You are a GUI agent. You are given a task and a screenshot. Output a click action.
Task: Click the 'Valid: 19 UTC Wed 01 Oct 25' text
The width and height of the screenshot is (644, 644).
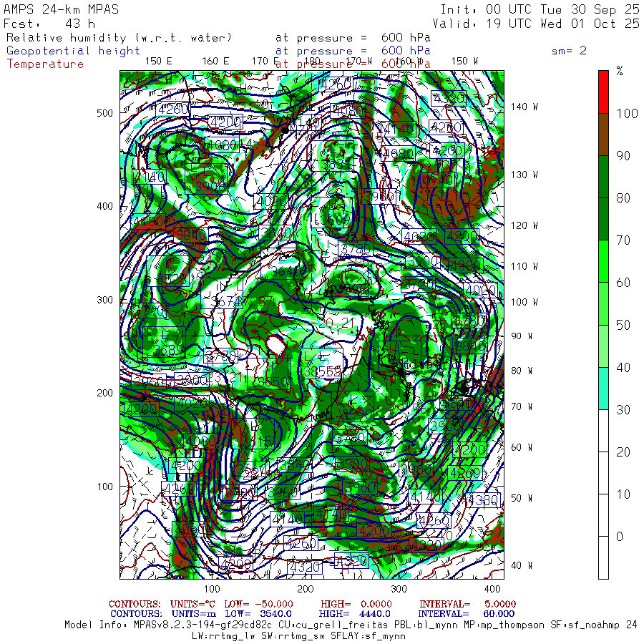coord(536,24)
